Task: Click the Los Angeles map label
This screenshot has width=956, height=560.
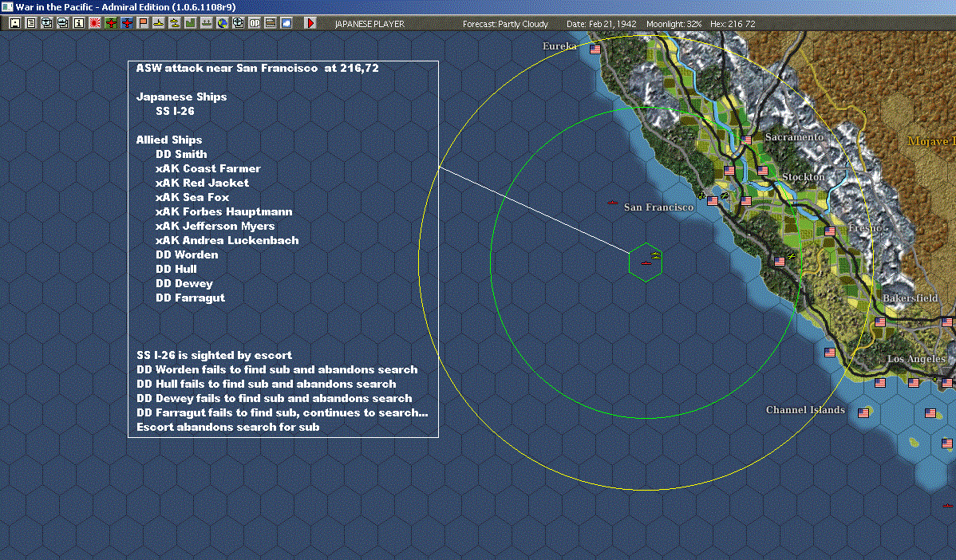Action: (x=916, y=359)
